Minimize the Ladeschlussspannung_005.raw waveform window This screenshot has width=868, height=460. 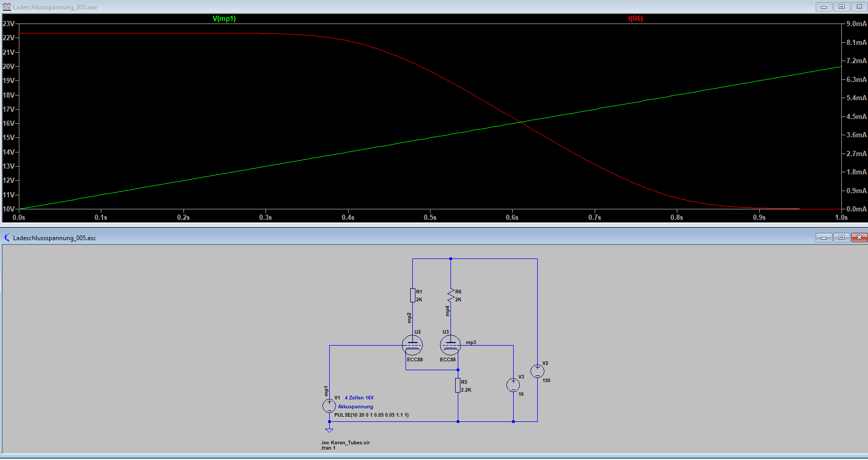824,7
